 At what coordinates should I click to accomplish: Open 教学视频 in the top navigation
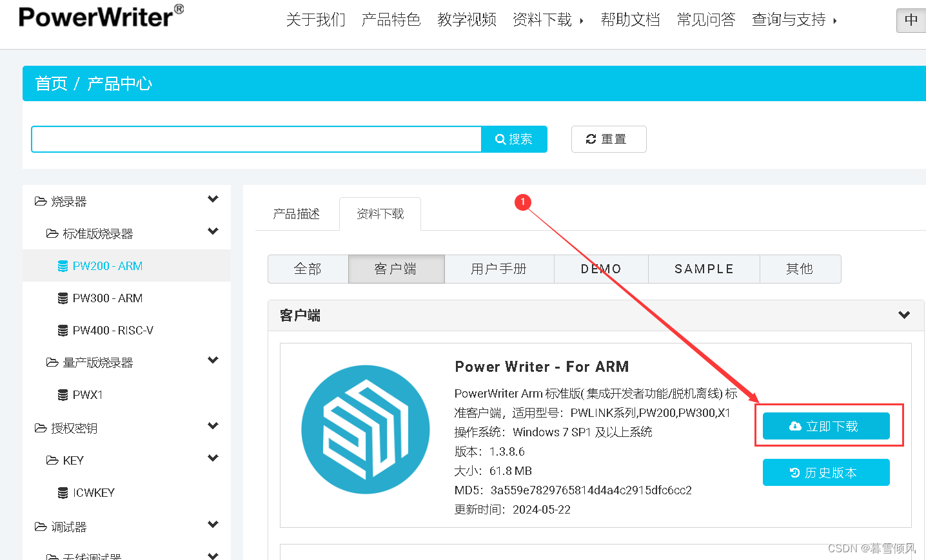(x=467, y=20)
